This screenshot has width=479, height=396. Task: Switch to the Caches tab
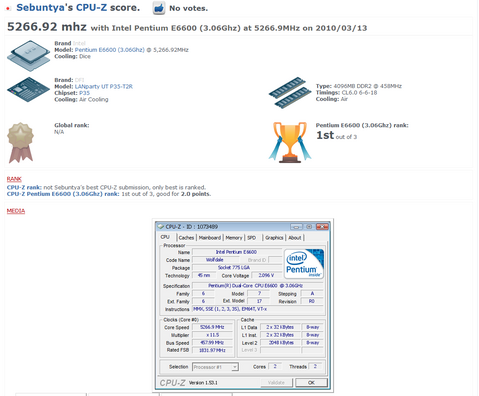tap(186, 238)
